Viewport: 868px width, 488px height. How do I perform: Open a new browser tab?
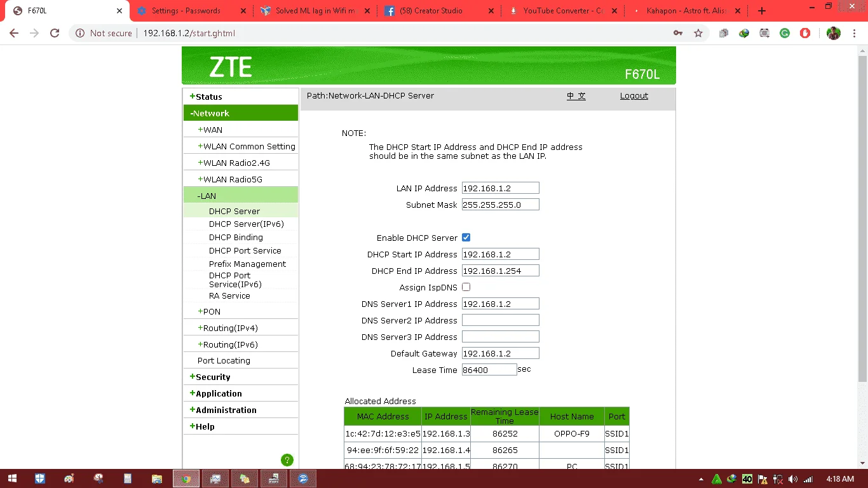coord(762,11)
